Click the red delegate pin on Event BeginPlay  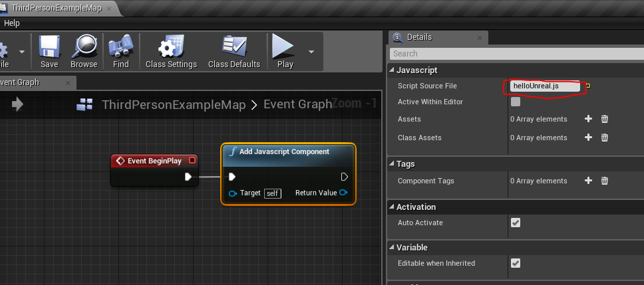click(192, 160)
